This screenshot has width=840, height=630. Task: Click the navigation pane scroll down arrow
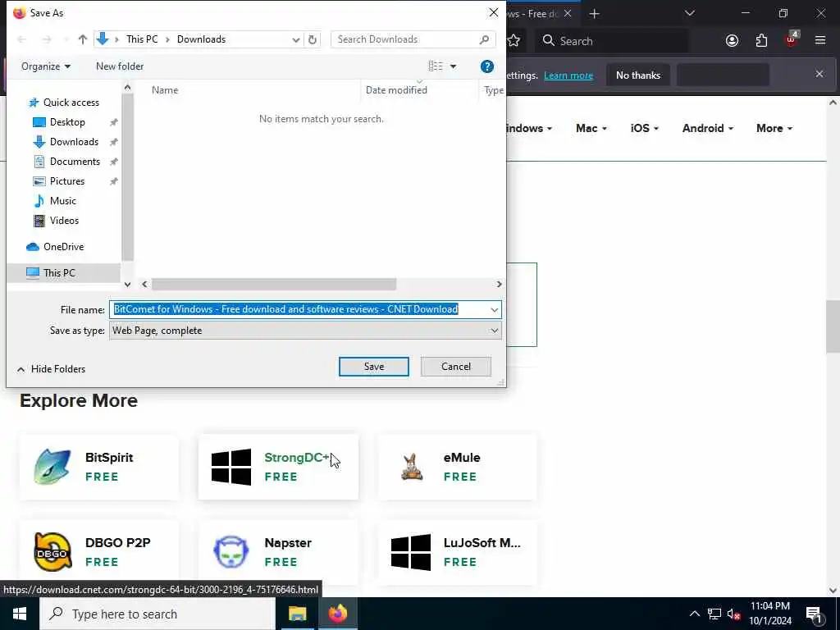point(127,285)
